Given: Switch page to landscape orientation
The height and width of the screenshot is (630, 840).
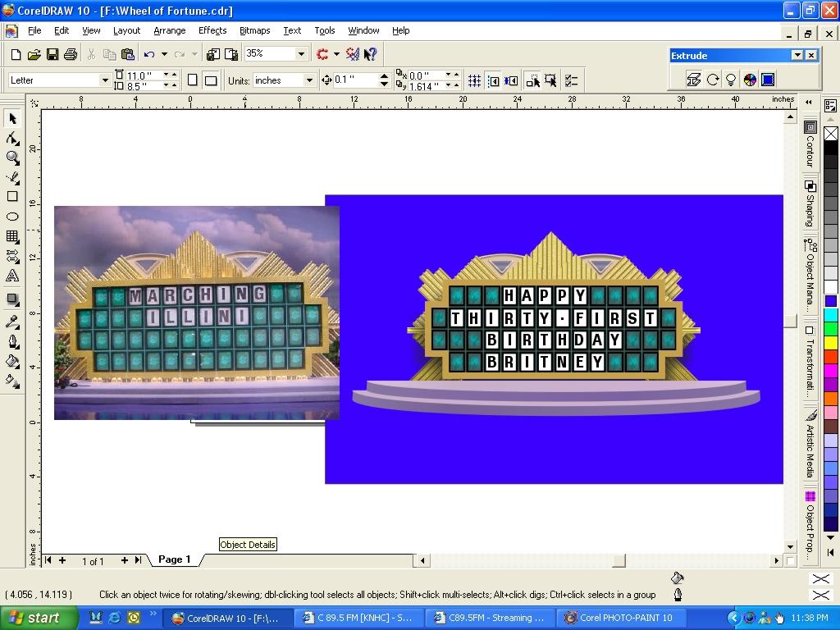Looking at the screenshot, I should (211, 80).
